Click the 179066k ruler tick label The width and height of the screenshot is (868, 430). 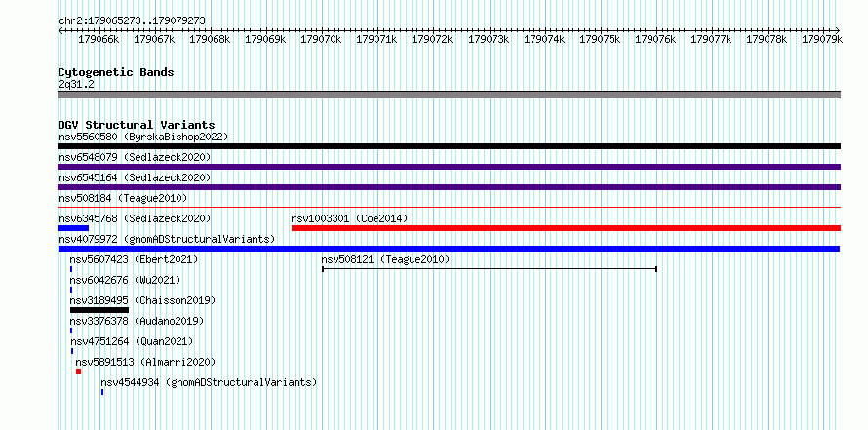pos(99,39)
